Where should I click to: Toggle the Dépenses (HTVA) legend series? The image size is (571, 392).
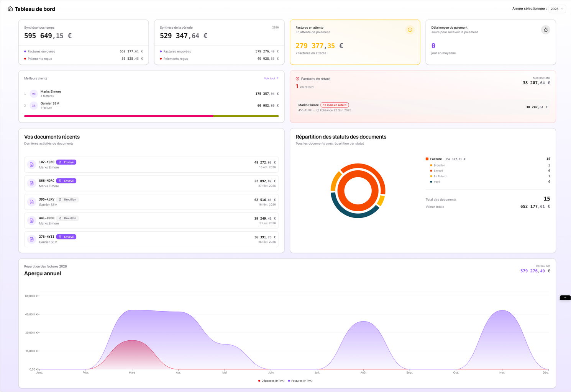click(271, 381)
